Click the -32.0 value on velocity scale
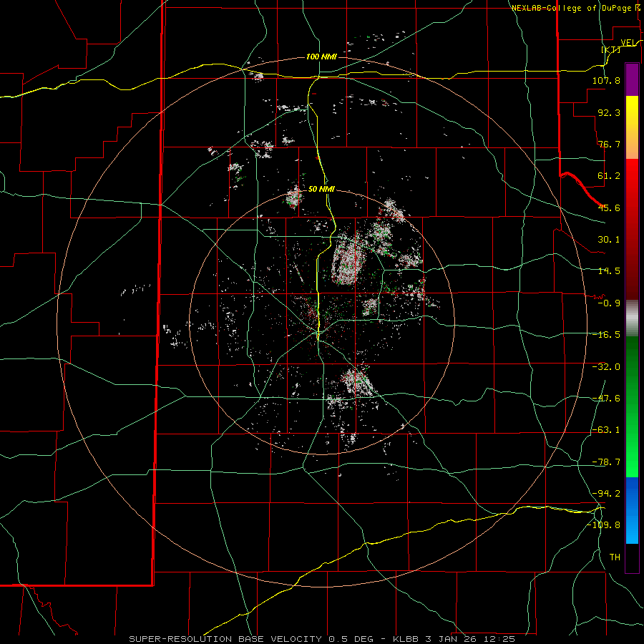 606,367
